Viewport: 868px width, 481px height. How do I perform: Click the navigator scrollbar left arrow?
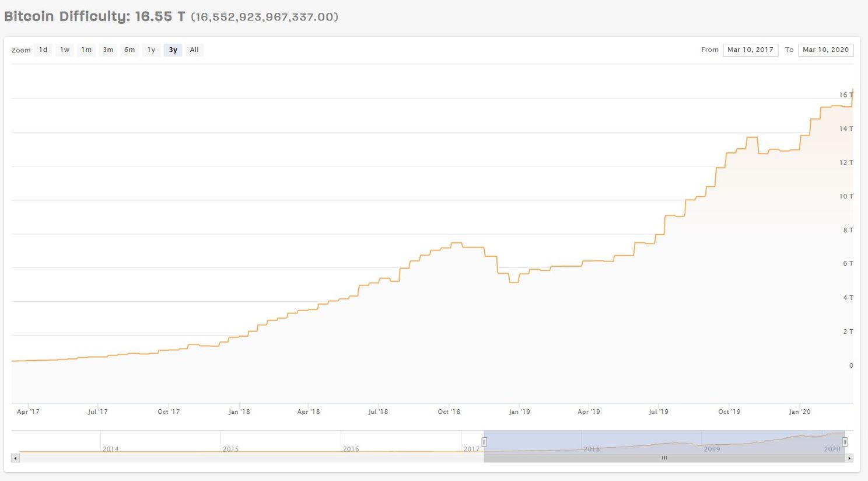[x=16, y=458]
